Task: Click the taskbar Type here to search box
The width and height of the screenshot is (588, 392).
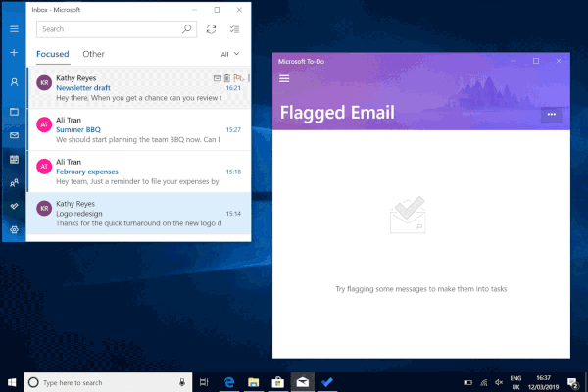Action: 108,382
